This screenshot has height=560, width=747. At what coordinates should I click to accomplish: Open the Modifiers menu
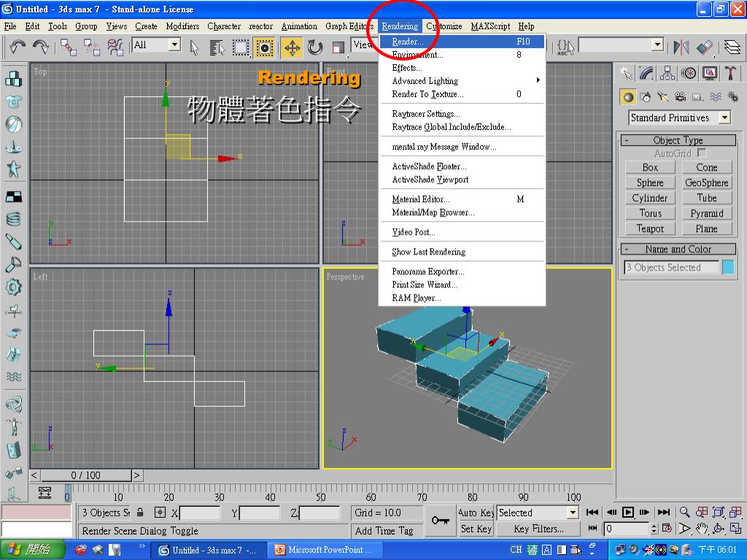point(182,26)
